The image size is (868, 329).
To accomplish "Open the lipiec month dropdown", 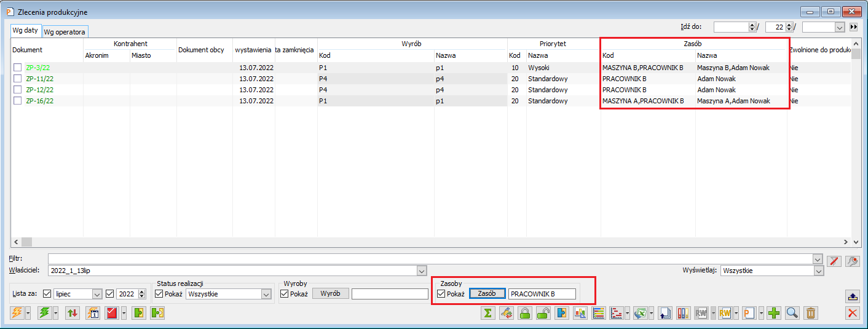I will pos(97,294).
